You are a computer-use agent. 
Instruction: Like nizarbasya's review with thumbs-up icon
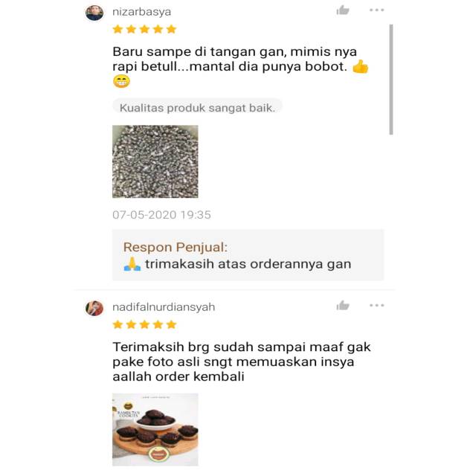[x=343, y=10]
